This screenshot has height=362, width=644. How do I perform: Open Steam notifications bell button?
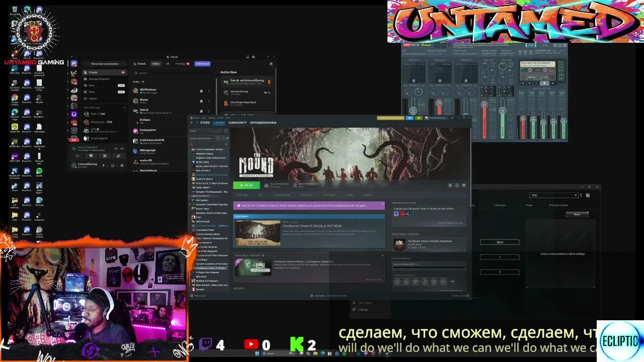click(x=419, y=118)
